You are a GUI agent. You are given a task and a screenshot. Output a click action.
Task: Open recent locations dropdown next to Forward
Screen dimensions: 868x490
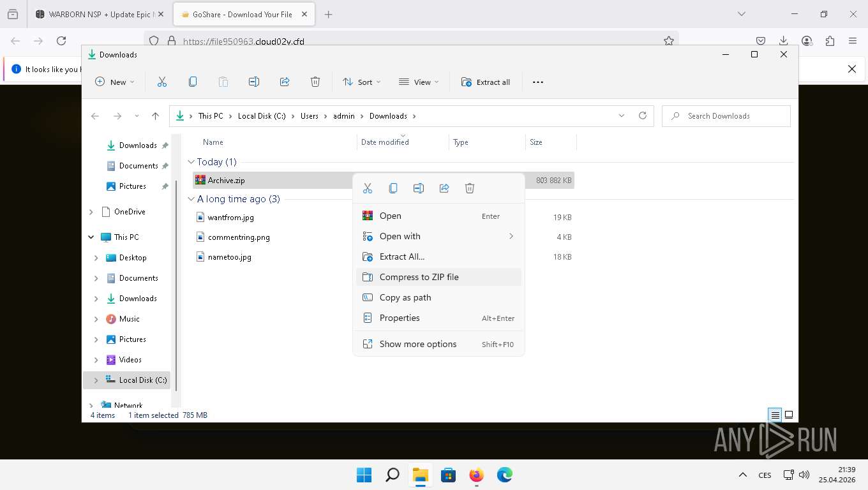point(137,116)
